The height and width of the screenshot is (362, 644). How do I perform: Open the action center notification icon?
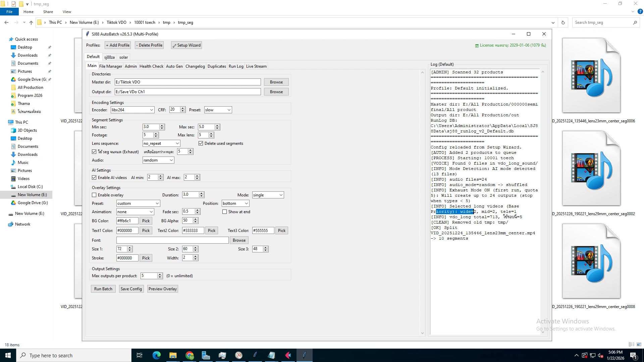[633, 355]
